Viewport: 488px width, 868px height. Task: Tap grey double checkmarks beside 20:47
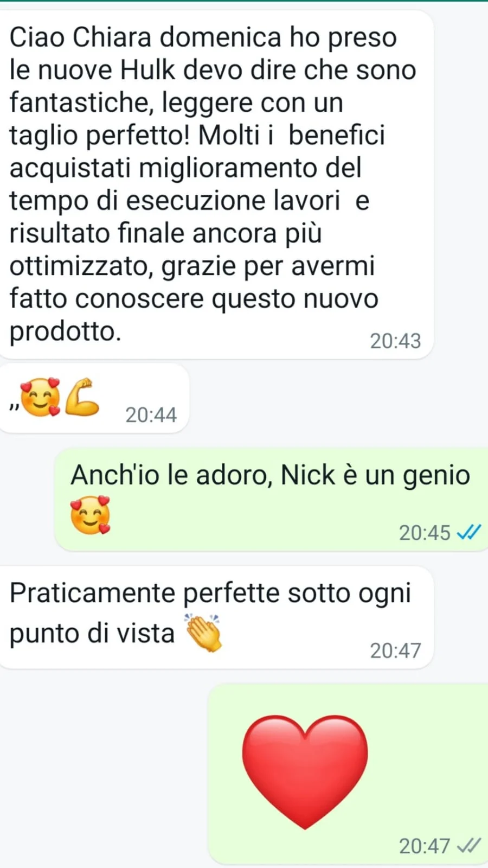[469, 845]
